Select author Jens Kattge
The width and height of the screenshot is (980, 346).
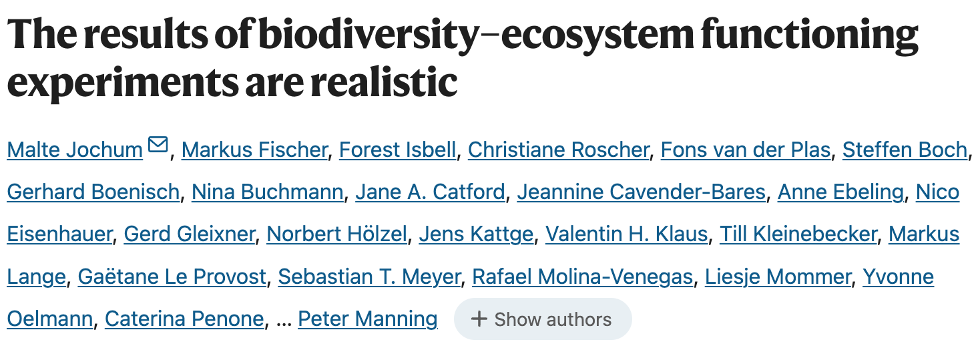point(476,234)
